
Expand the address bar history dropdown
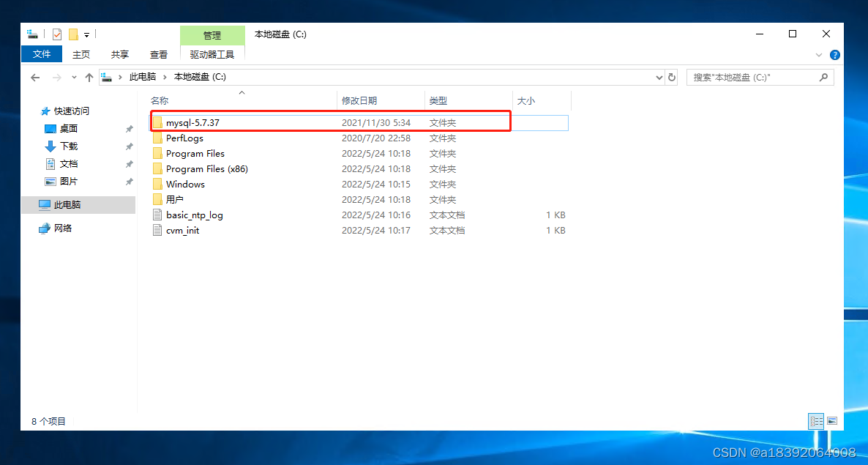[658, 77]
